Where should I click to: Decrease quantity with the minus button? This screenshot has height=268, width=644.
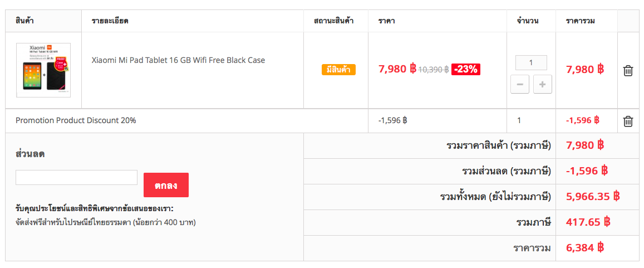pos(519,84)
